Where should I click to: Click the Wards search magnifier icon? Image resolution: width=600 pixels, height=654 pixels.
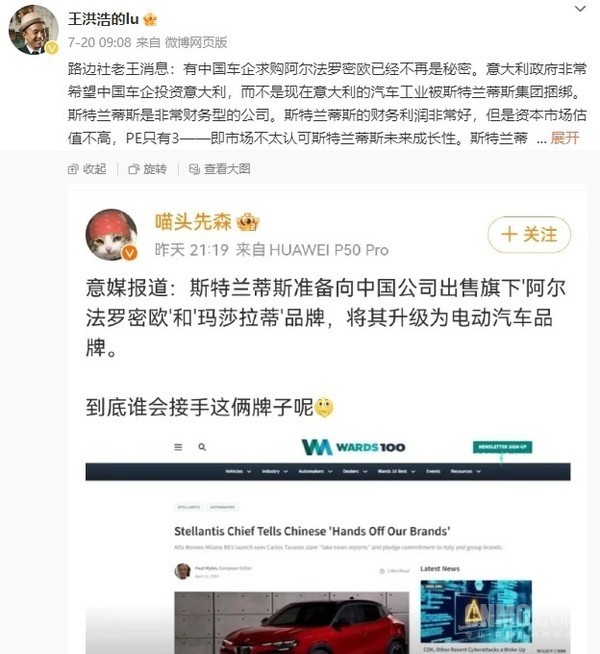click(202, 447)
